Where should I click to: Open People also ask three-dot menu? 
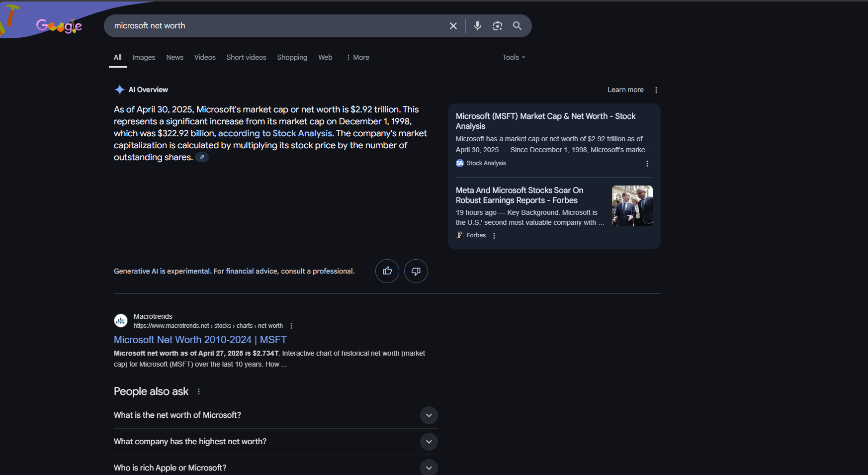pos(199,391)
